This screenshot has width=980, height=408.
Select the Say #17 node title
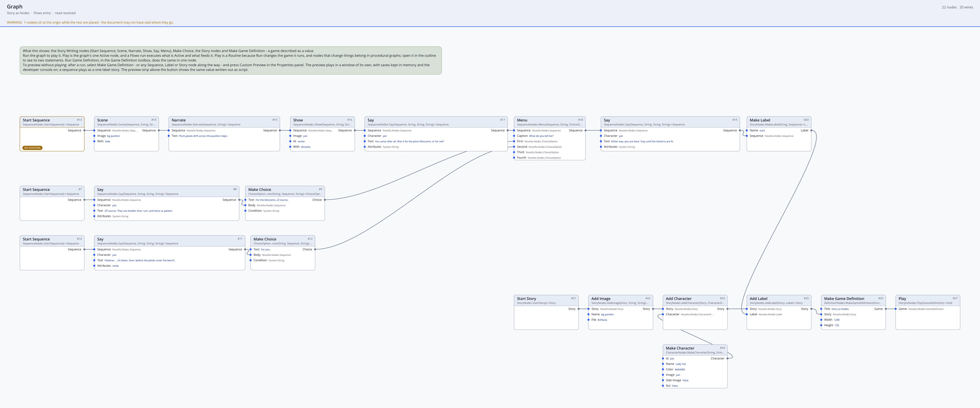pos(371,120)
